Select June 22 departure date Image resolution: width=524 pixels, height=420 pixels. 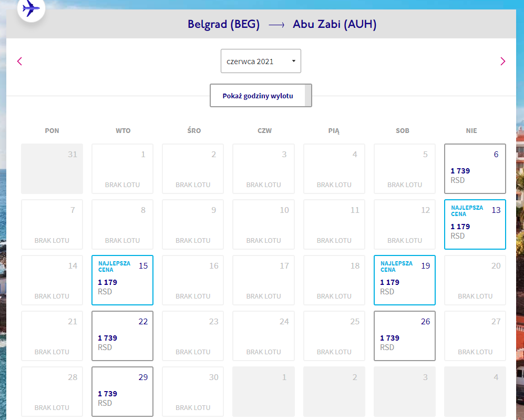[x=122, y=336]
